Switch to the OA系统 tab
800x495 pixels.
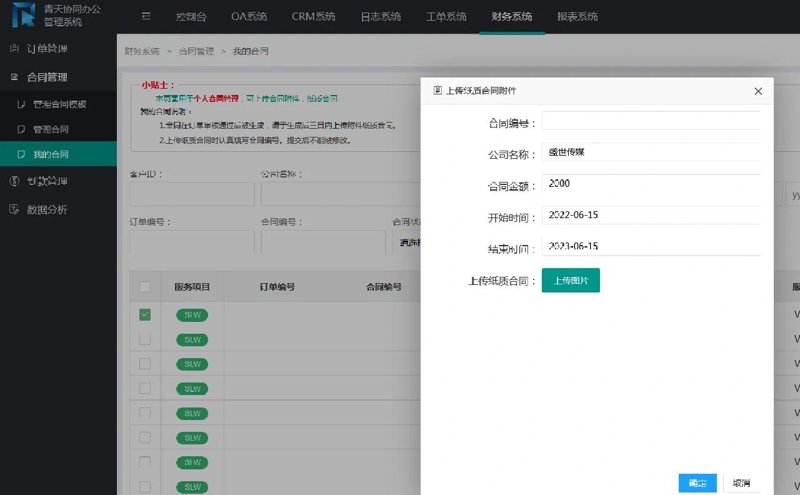click(248, 16)
